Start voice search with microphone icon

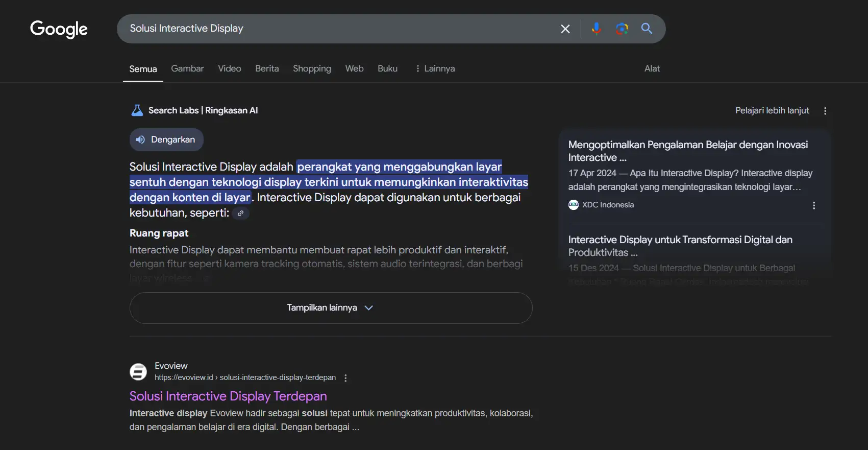click(596, 29)
